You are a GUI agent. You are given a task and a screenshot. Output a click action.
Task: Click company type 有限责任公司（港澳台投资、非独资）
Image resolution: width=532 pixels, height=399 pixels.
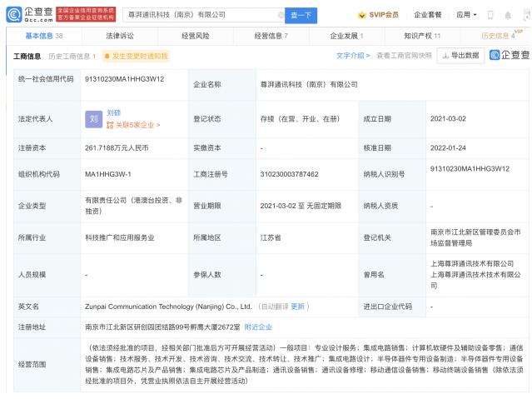(134, 206)
